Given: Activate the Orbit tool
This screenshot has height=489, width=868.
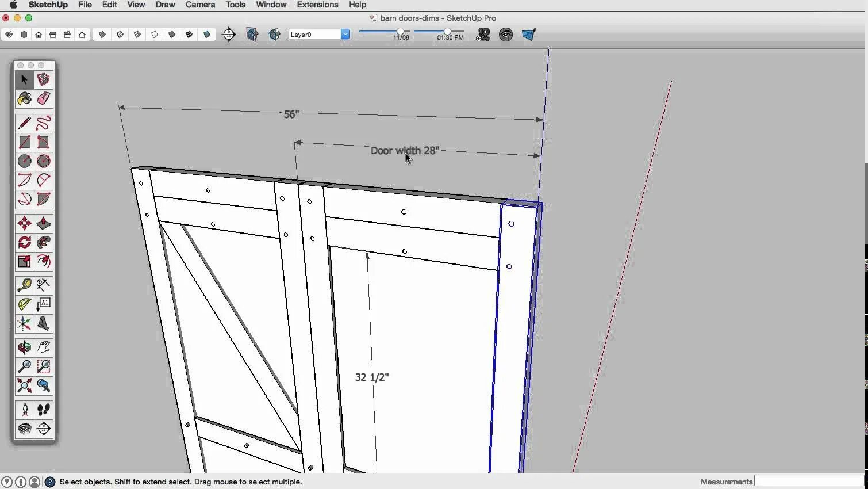Looking at the screenshot, I should coord(24,347).
